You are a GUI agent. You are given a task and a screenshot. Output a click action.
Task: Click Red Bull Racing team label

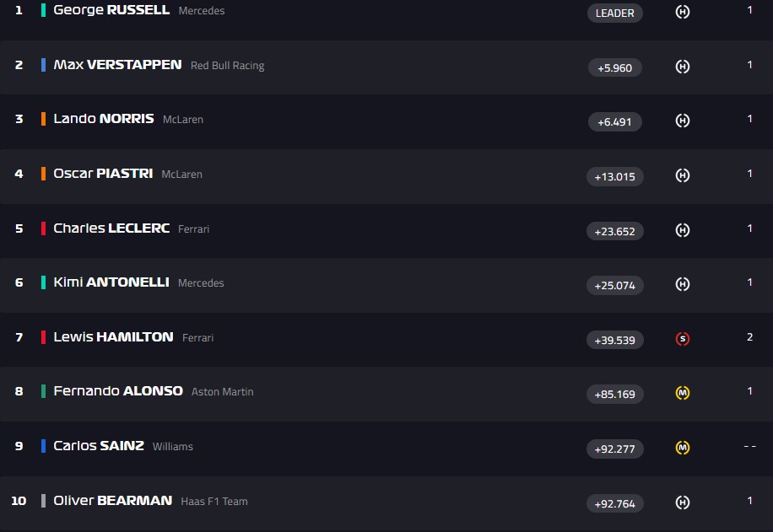tap(227, 66)
